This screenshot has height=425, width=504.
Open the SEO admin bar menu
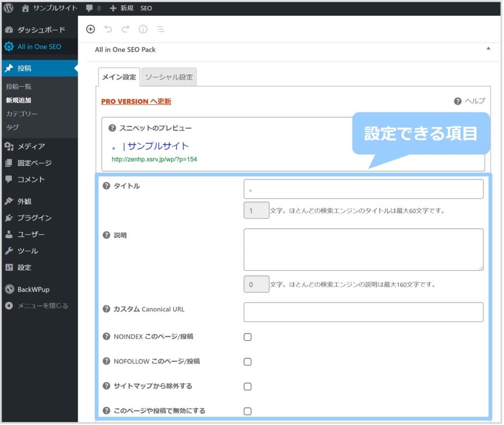click(x=146, y=8)
